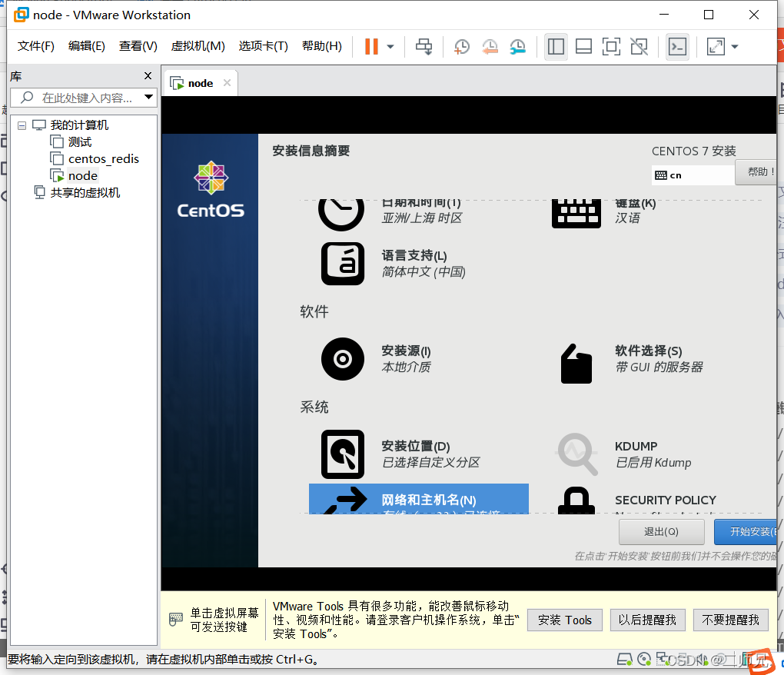Viewport: 784px width, 675px height.
Task: Close the 库 library panel
Action: pos(148,75)
